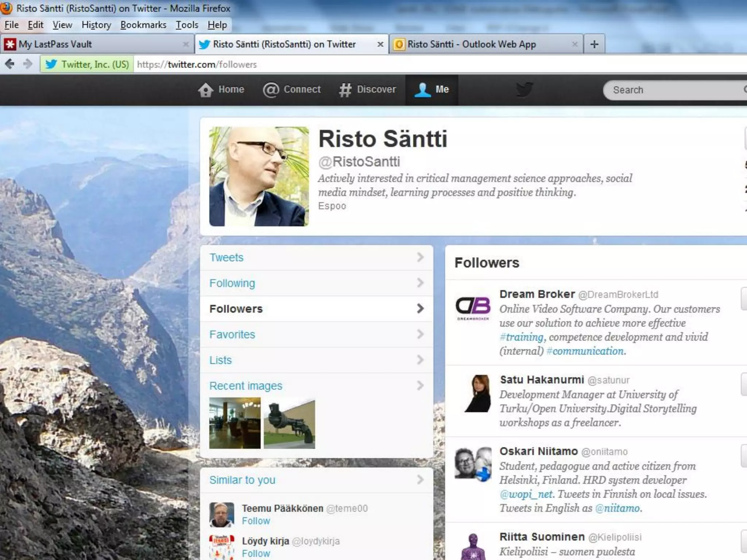Open the Help menu
This screenshot has height=560, width=747.
(x=217, y=25)
